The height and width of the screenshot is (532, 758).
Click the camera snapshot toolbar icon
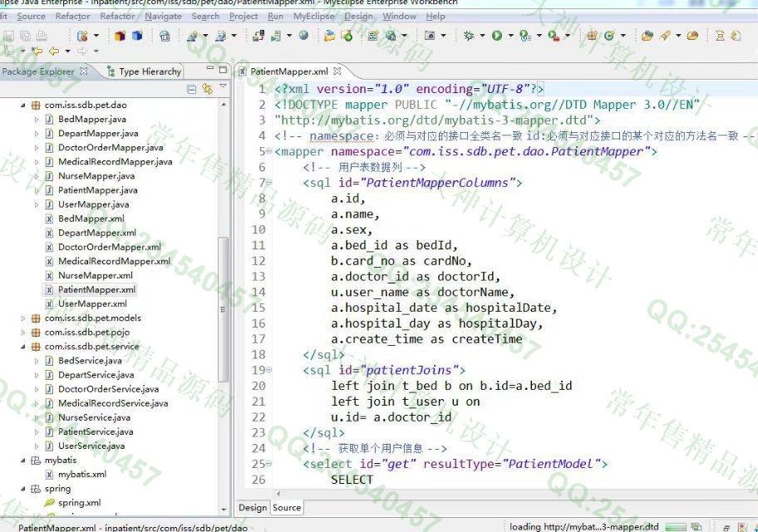(429, 35)
